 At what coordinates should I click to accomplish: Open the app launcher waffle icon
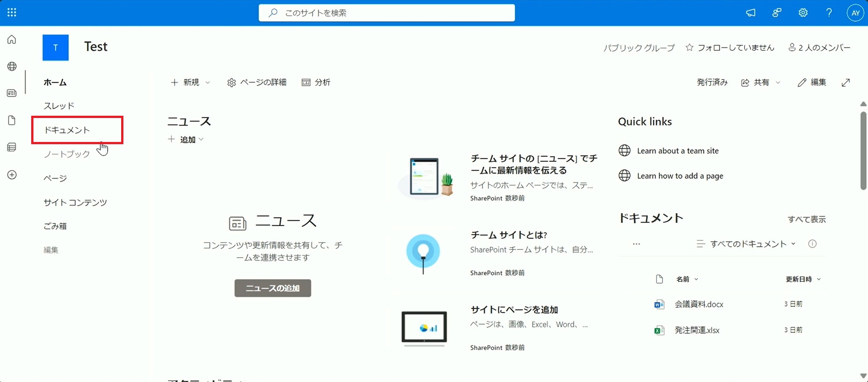coord(12,13)
